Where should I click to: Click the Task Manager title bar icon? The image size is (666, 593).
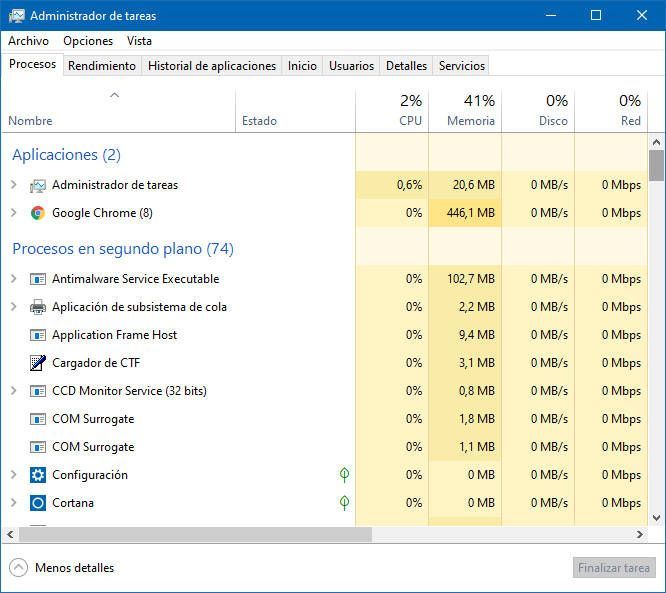tap(17, 16)
